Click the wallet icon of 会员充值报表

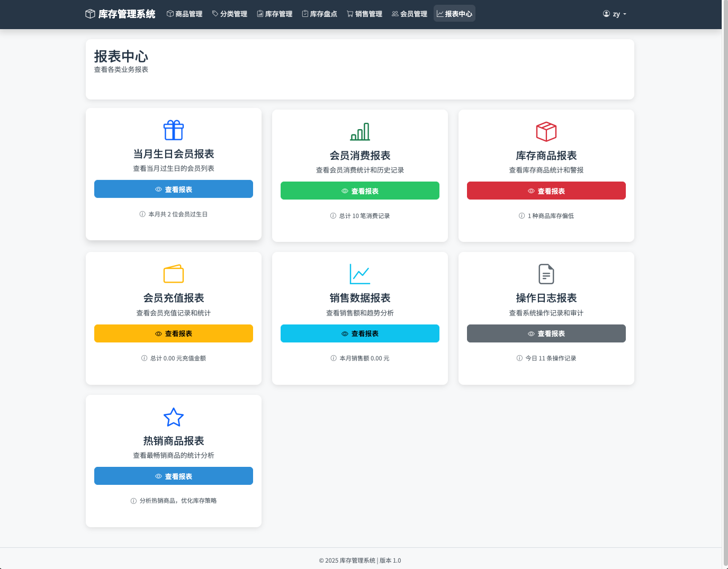tap(174, 274)
